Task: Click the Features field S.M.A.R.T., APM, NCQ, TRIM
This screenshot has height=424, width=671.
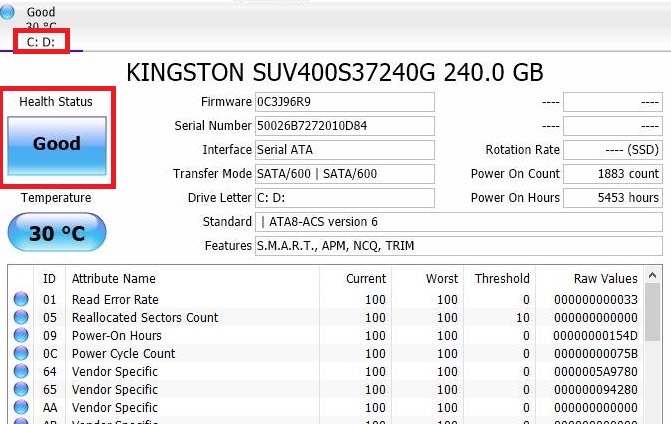Action: [459, 246]
